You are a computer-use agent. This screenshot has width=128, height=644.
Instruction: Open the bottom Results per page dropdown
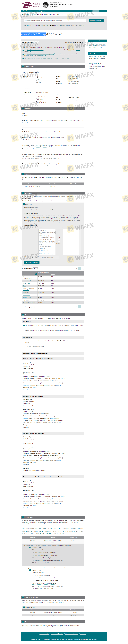(36, 307)
